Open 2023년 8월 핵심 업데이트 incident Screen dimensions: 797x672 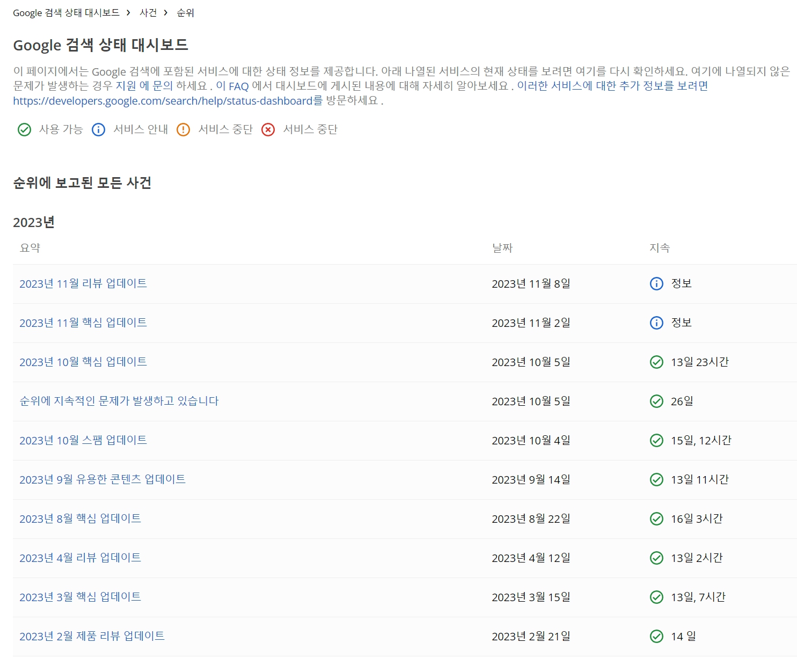[81, 518]
